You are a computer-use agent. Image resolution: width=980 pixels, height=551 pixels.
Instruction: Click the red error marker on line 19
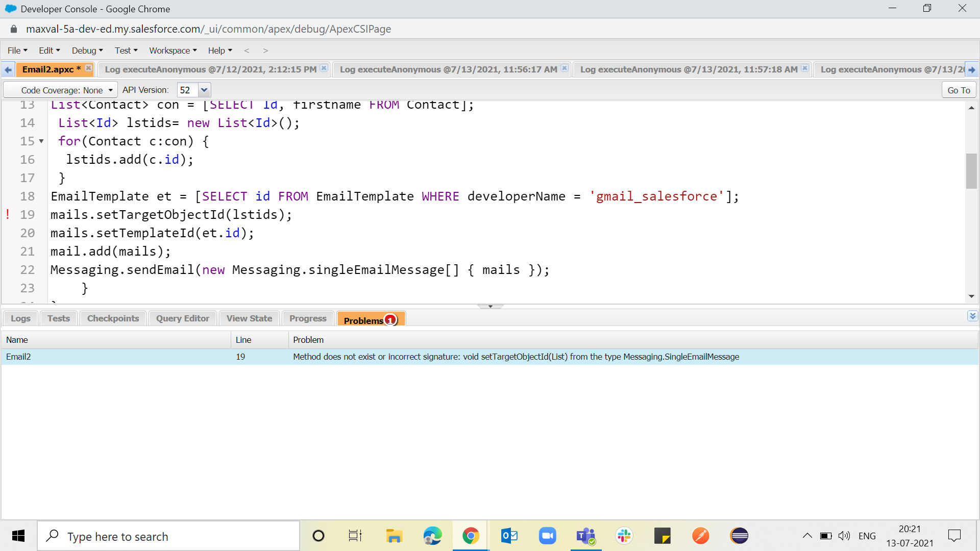8,214
